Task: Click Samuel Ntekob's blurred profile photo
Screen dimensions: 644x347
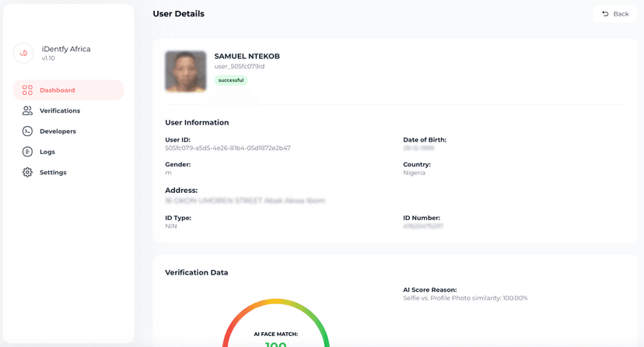Action: [186, 72]
